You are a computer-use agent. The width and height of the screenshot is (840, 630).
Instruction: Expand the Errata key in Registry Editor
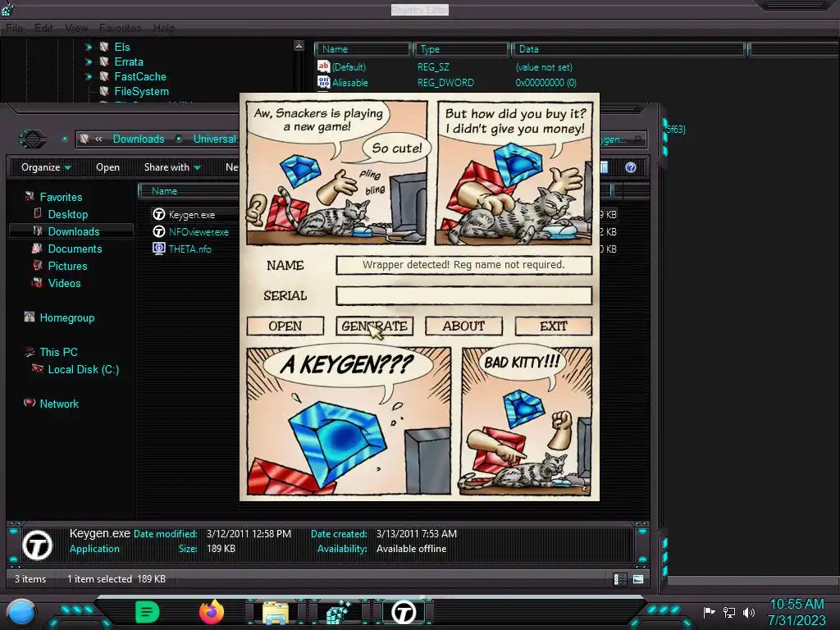[89, 62]
